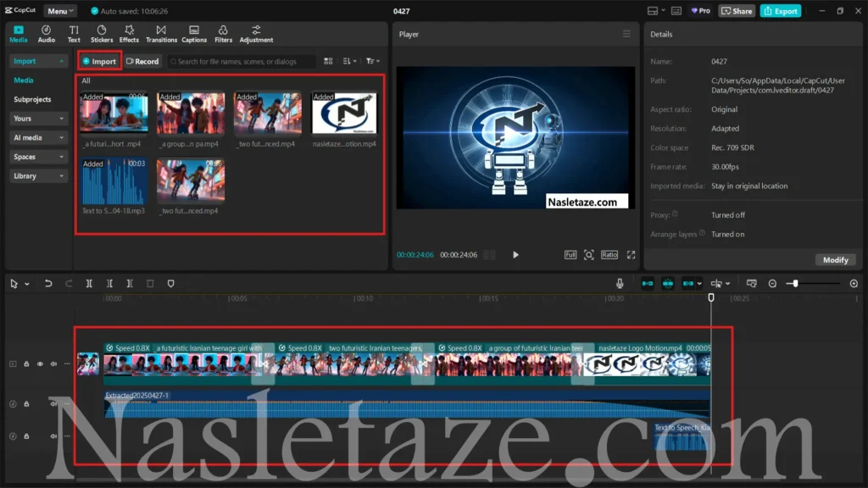Screen dimensions: 868x488
Task: Click the Full preview quality button
Action: tap(570, 255)
